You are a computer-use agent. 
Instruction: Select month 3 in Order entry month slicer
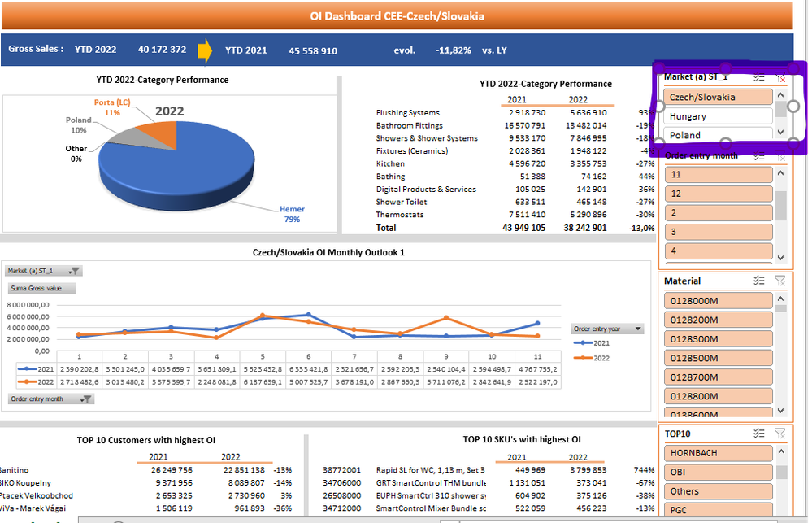click(x=719, y=232)
